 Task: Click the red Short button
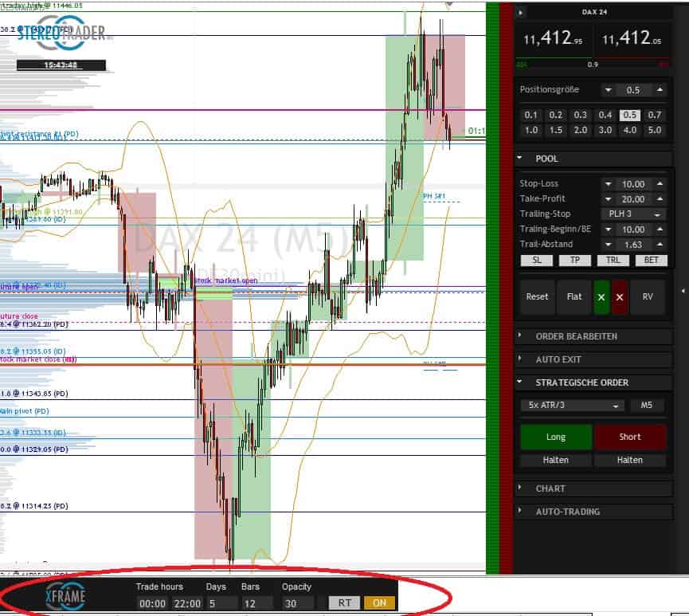point(630,437)
